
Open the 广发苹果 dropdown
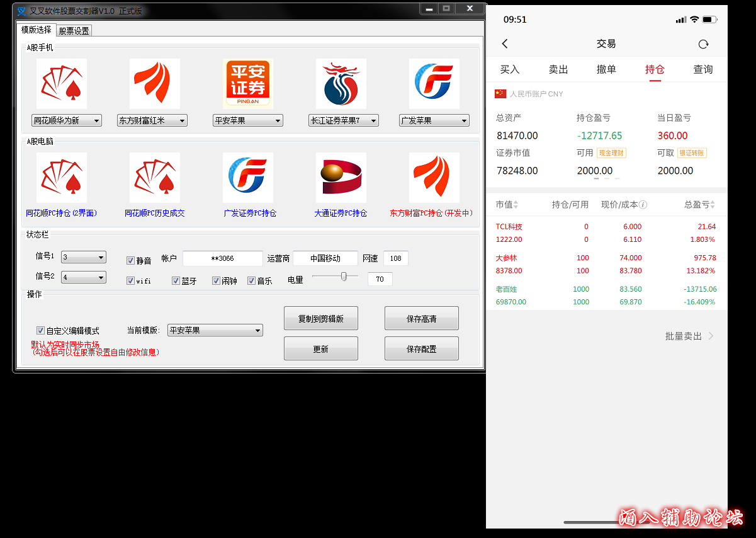click(434, 120)
